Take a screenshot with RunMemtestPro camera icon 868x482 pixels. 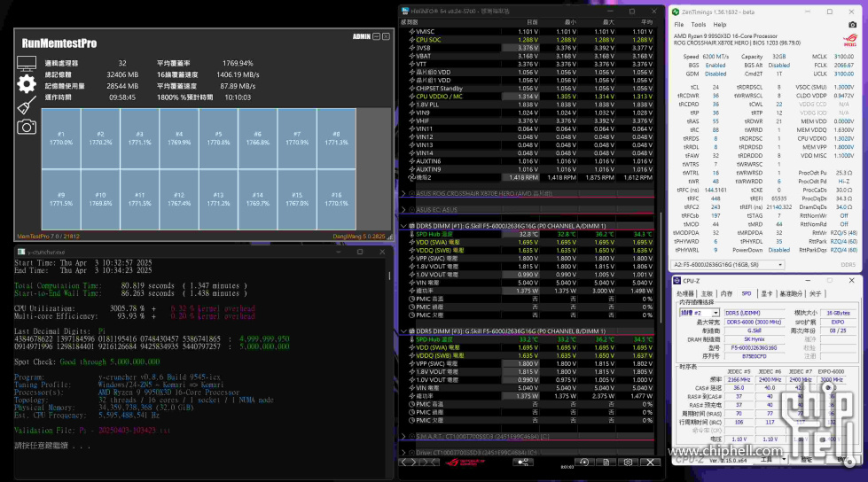[x=26, y=128]
